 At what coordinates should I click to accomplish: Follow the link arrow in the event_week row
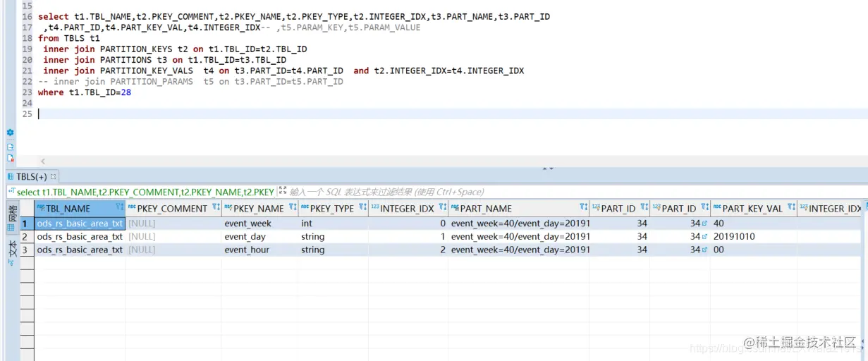[x=706, y=224]
